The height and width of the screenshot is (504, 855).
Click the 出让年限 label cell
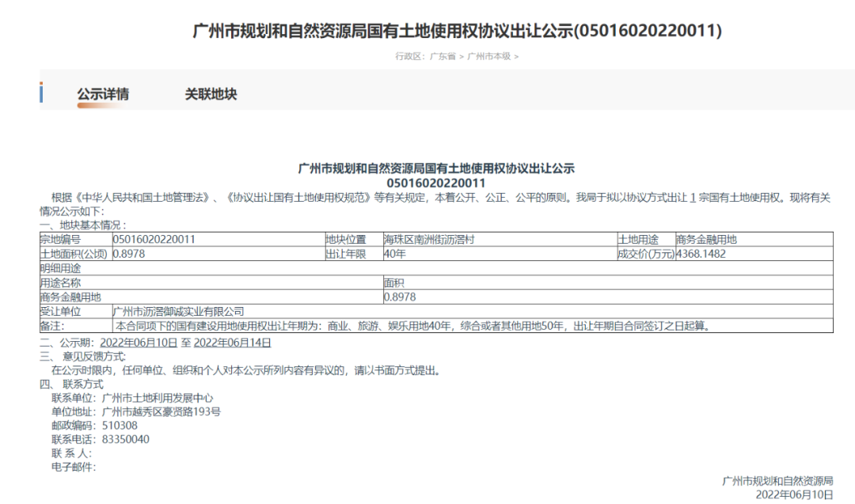(x=353, y=254)
